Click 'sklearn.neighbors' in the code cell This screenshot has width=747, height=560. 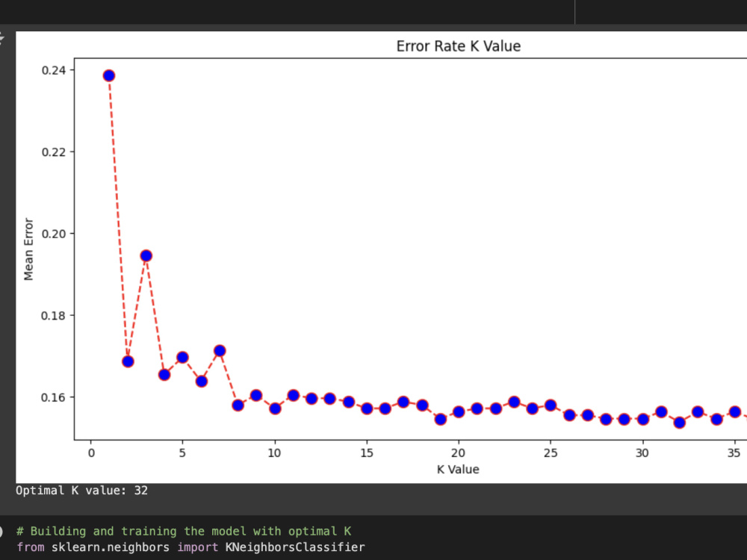click(111, 547)
